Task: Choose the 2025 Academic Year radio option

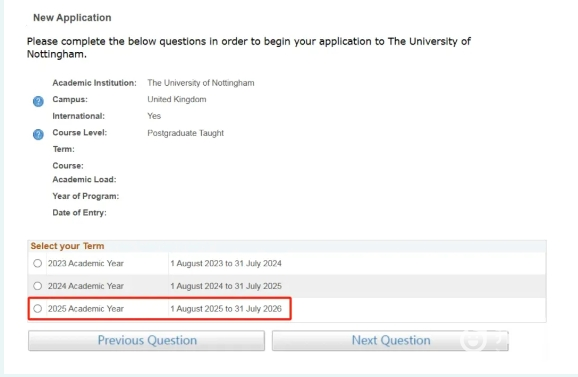Action: [37, 308]
